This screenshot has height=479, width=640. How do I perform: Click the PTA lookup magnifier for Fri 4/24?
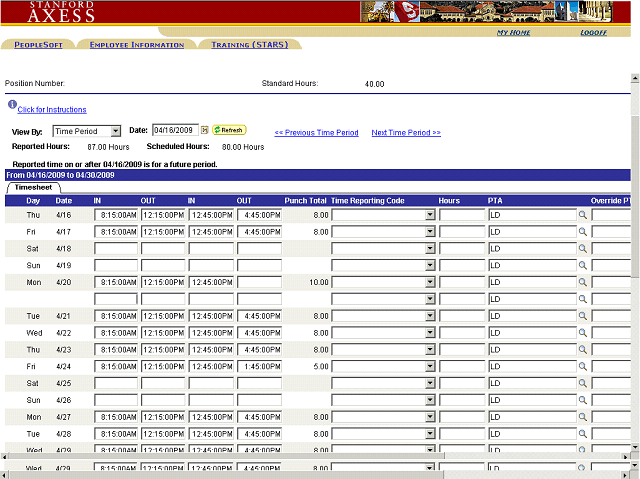[x=583, y=366]
